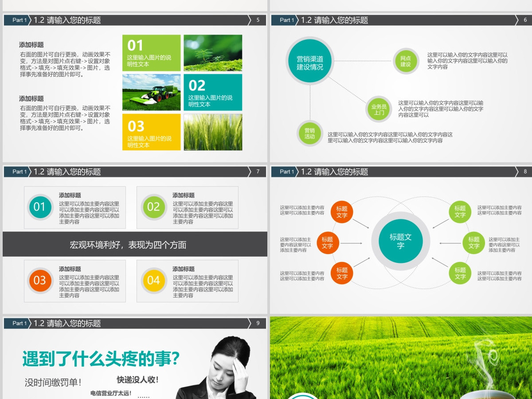Click the Part 1 tag on slide 5

(18, 20)
